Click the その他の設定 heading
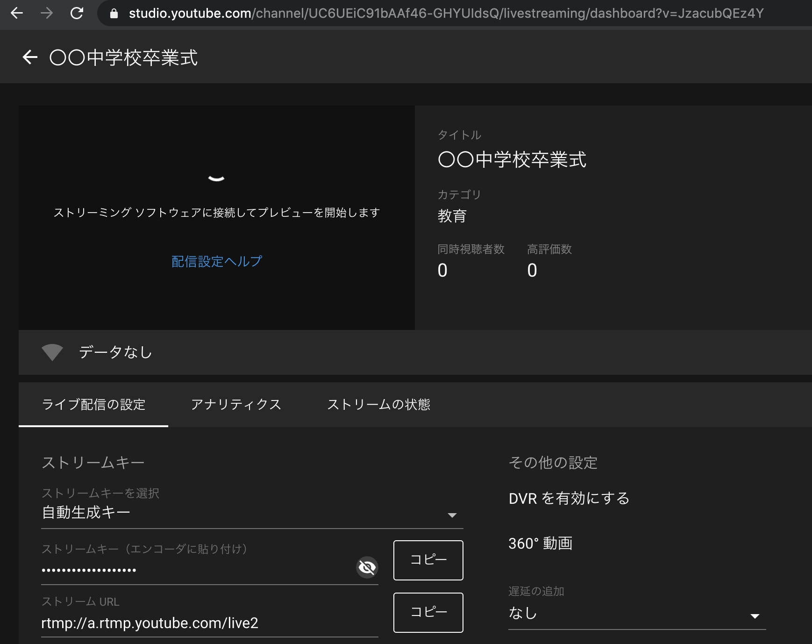This screenshot has height=644, width=812. (x=553, y=463)
